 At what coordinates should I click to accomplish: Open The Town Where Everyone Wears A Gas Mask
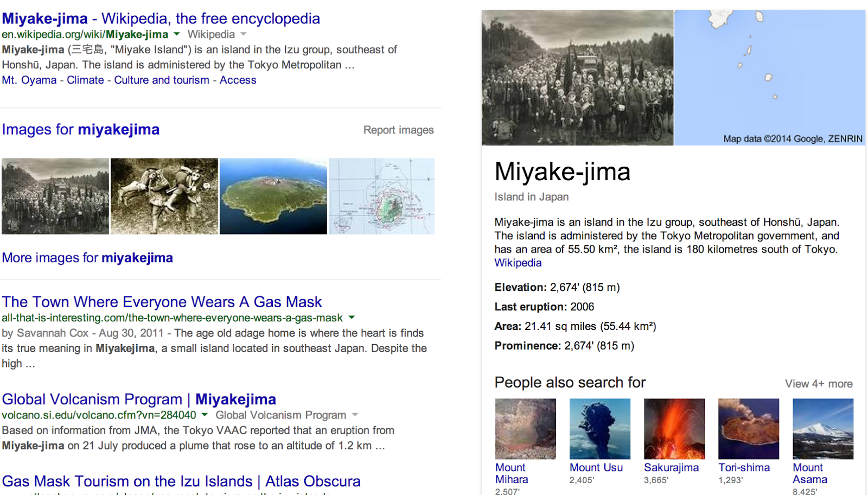162,301
